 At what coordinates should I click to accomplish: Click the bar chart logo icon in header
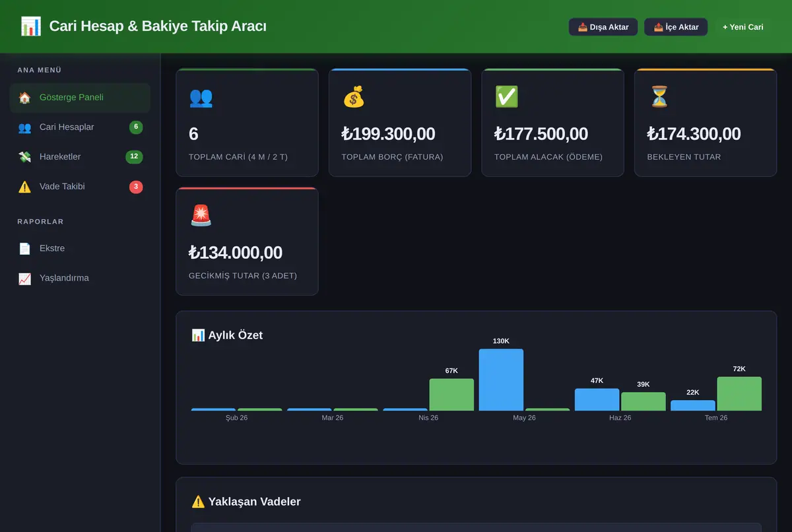tap(31, 26)
